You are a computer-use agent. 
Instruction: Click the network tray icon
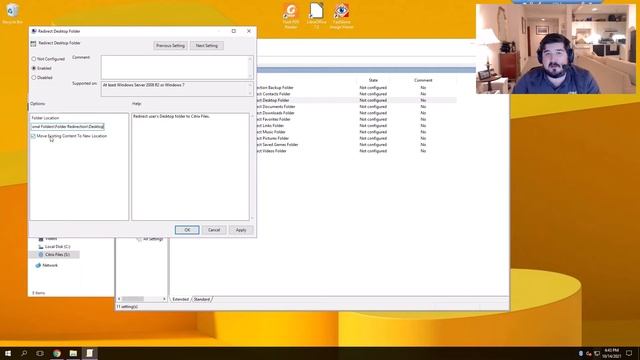coord(597,353)
